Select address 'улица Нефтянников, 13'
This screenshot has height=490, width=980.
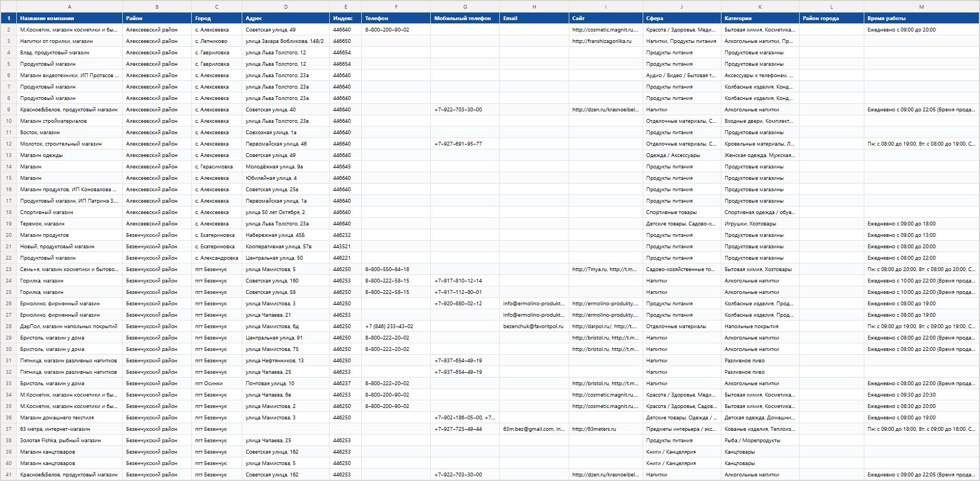tap(286, 361)
